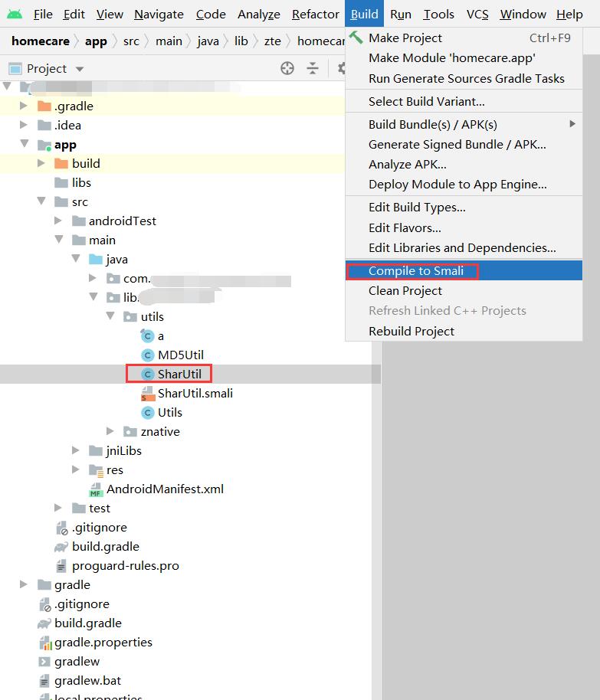Click the 'java' breadcrumb in navigation bar

pyautogui.click(x=208, y=41)
